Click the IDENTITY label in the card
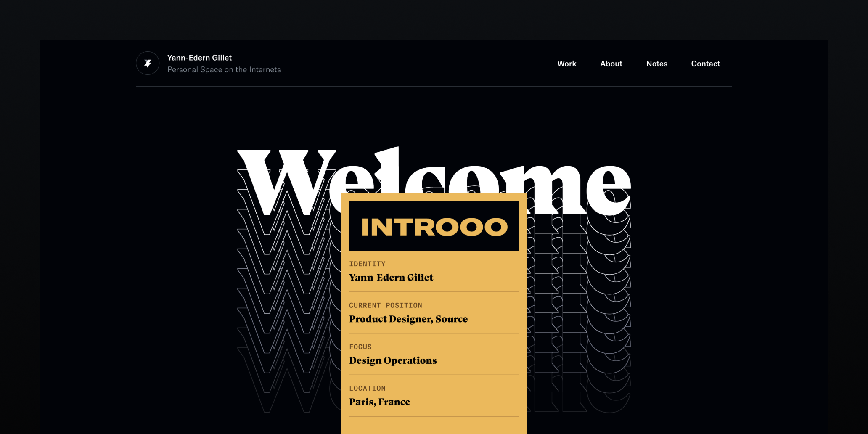 coord(367,264)
